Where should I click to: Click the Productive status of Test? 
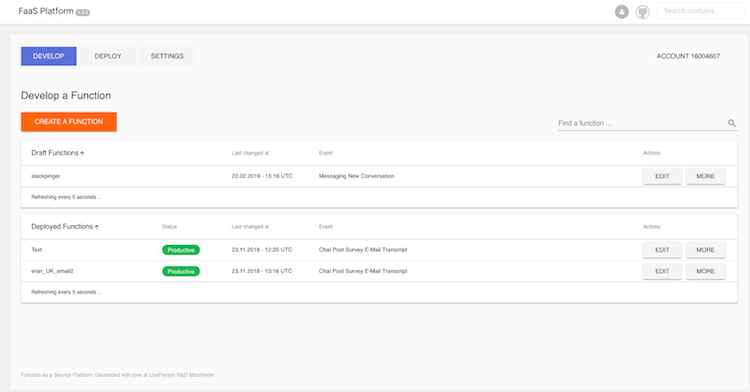(181, 250)
